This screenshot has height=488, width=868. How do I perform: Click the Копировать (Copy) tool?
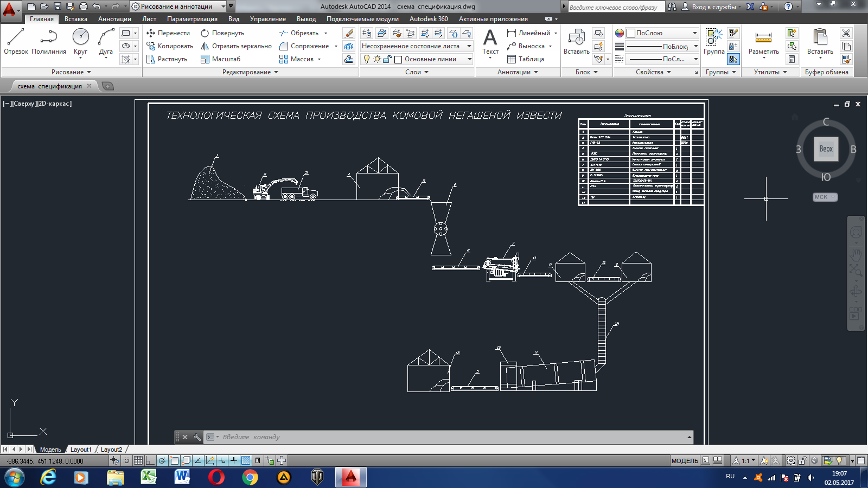point(170,46)
